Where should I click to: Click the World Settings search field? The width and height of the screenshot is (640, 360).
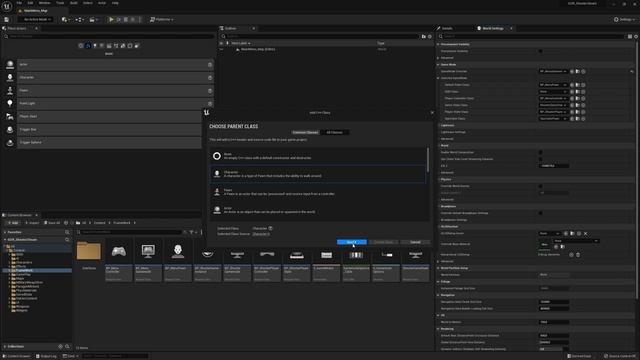(533, 36)
